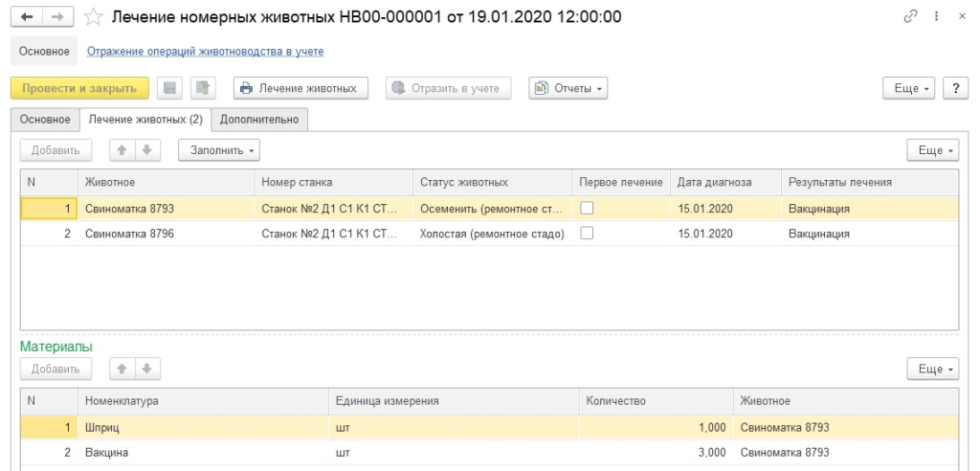
Task: Open Отражение операций животноводства в учете link
Action: coord(205,51)
